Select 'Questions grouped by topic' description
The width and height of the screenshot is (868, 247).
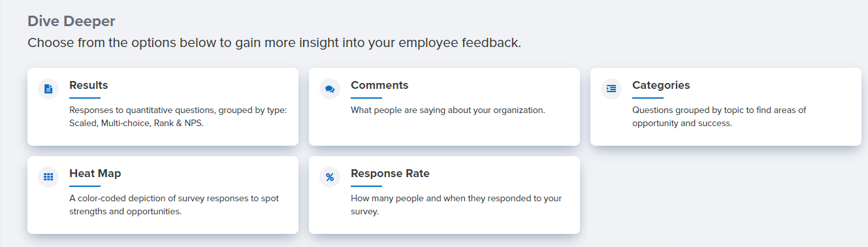pyautogui.click(x=719, y=116)
